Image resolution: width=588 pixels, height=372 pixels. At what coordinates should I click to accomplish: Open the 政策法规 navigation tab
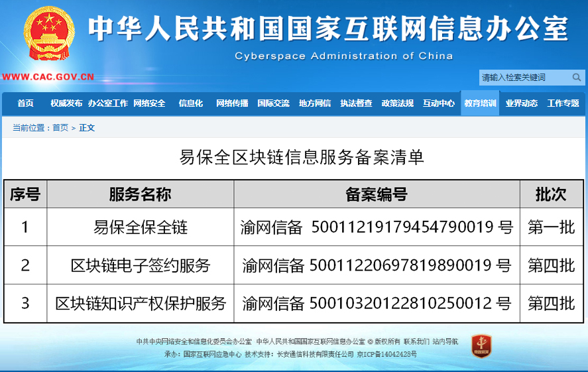click(398, 103)
